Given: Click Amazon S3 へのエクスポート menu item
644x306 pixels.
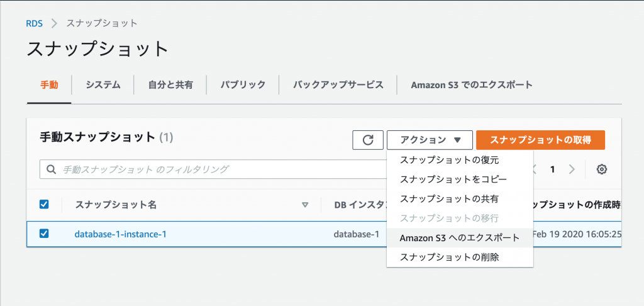Looking at the screenshot, I should coord(460,237).
